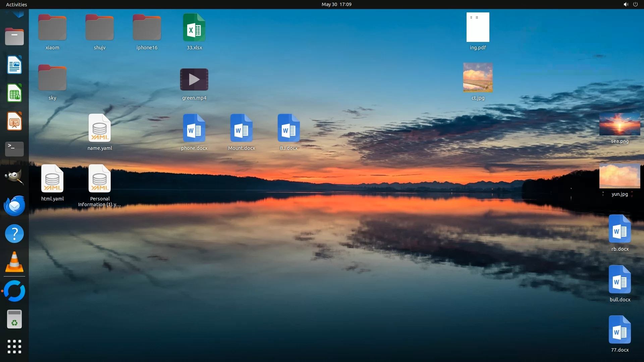Screen dimensions: 644x362
Task: Launch Thunderbird mail from the dock
Action: 14,205
